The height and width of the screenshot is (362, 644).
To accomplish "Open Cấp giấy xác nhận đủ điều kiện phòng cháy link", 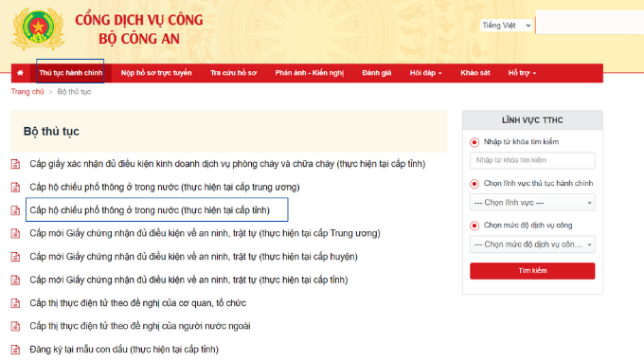I will (x=227, y=164).
